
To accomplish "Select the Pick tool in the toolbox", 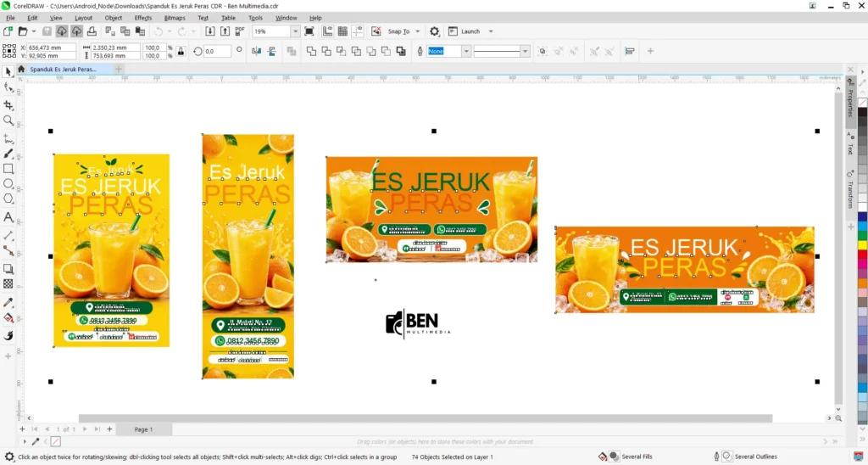I will 8,71.
